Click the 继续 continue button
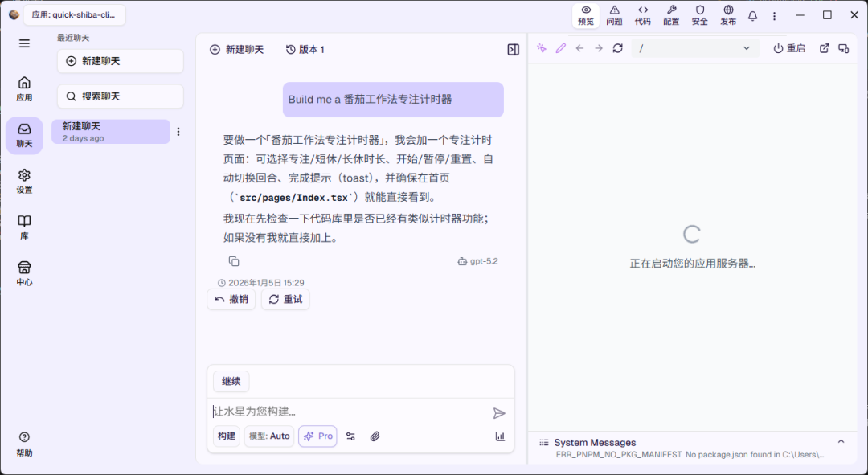 coord(231,381)
